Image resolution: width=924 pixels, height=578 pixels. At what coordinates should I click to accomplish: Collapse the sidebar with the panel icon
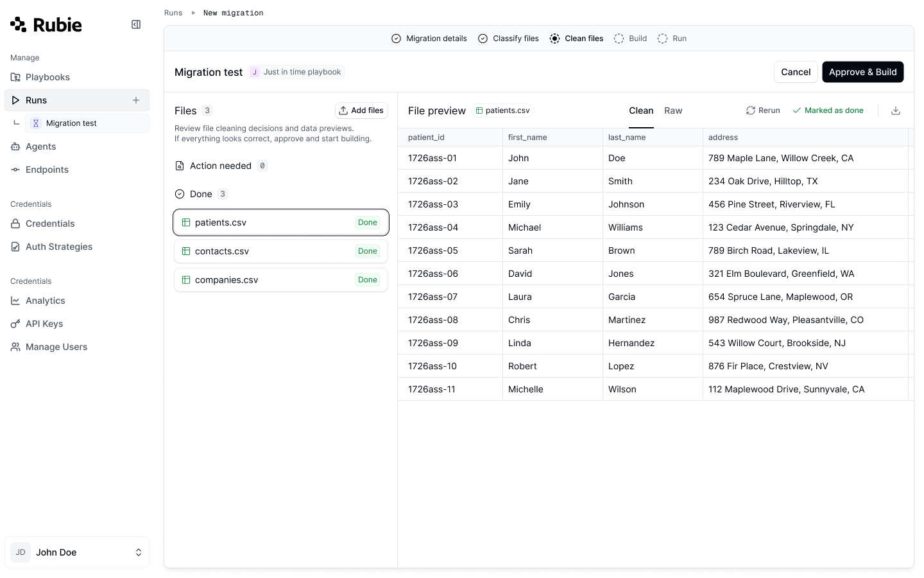tap(135, 24)
